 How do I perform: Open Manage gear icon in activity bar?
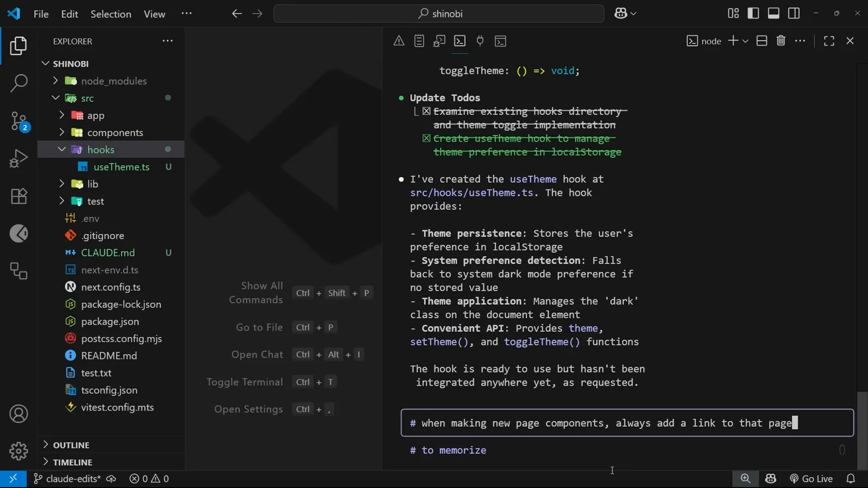pyautogui.click(x=18, y=451)
